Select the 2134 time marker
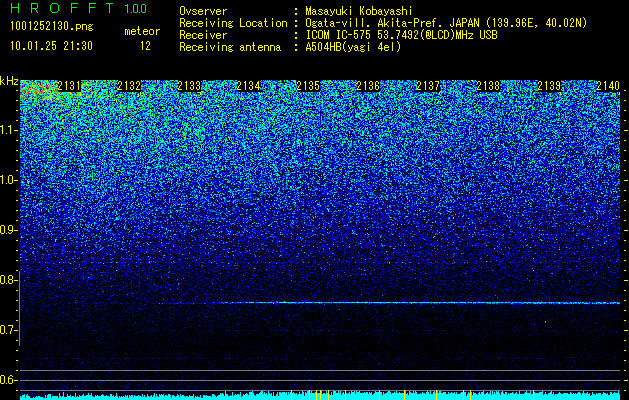The width and height of the screenshot is (629, 400). (x=248, y=86)
